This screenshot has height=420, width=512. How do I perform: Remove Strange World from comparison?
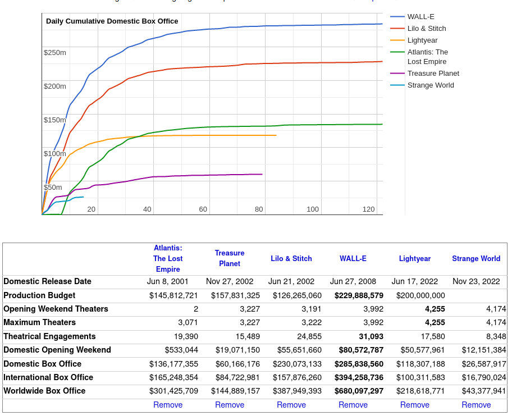[476, 405]
